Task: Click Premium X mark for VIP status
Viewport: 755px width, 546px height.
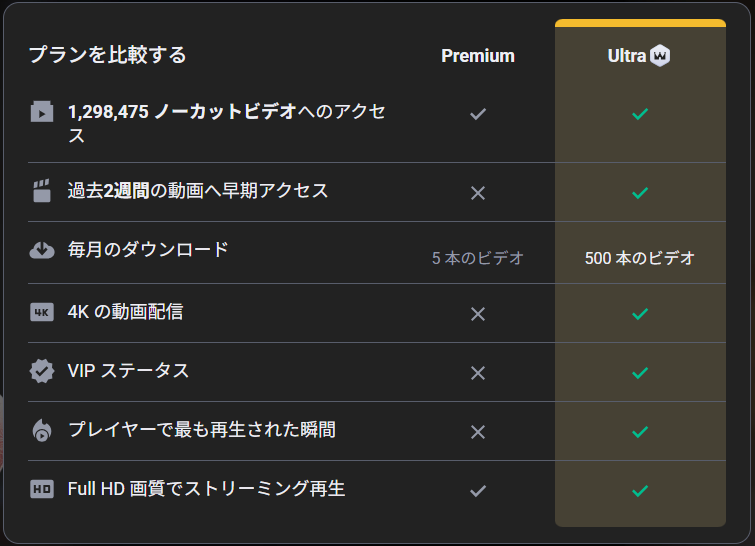Action: pyautogui.click(x=478, y=373)
